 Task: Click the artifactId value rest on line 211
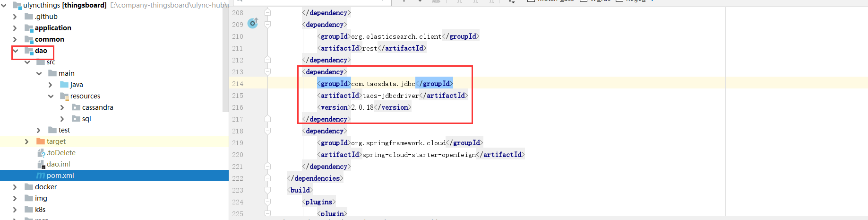(370, 48)
